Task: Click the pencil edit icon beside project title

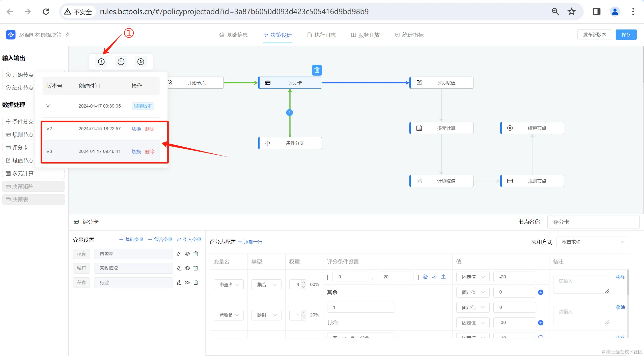Action: click(68, 35)
